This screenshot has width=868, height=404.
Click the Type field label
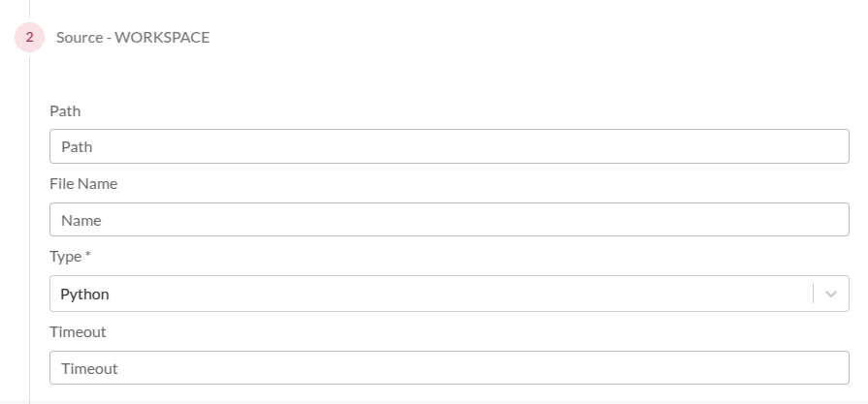point(64,257)
